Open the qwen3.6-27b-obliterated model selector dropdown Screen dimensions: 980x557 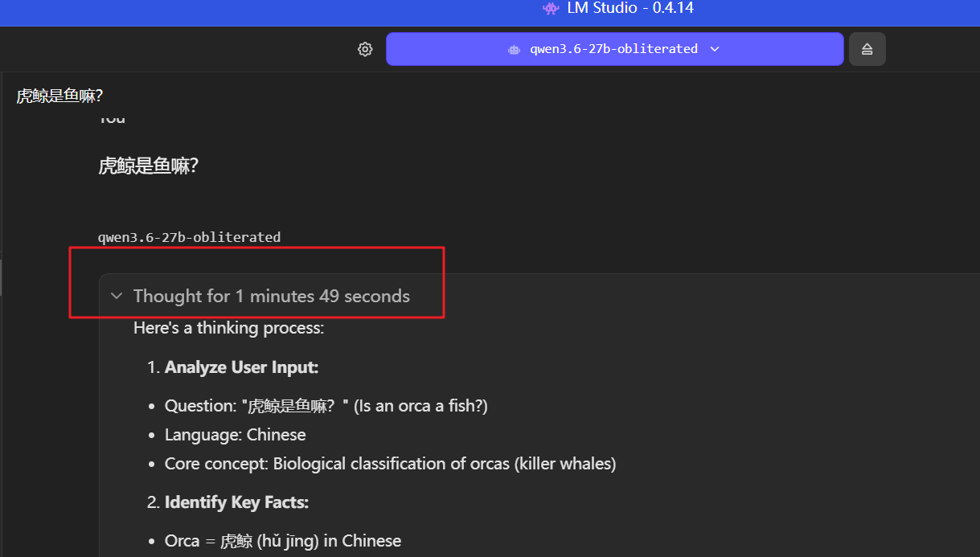click(614, 49)
